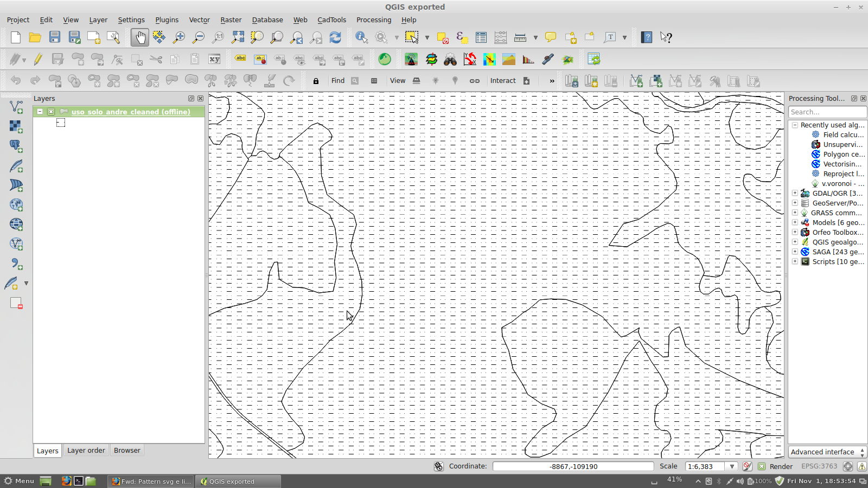The width and height of the screenshot is (868, 488).
Task: Click Add Raster Layer in sidebar
Action: (x=16, y=126)
